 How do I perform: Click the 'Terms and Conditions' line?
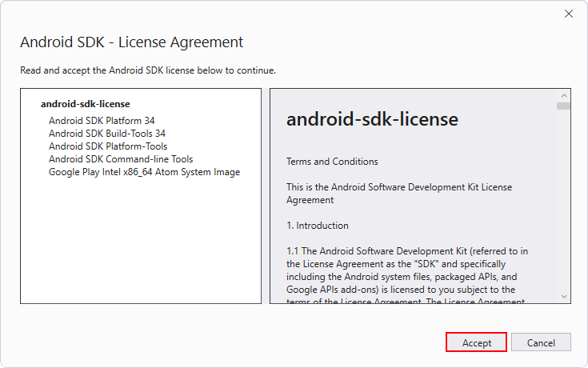pyautogui.click(x=332, y=162)
